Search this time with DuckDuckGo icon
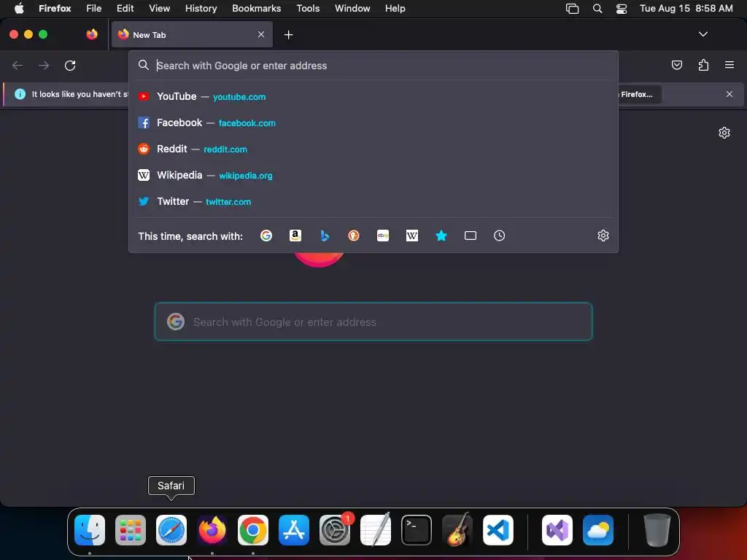 (x=354, y=236)
